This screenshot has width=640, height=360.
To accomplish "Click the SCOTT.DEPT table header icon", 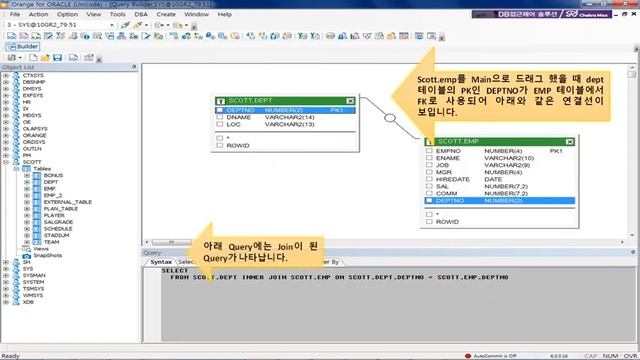I will pos(220,101).
